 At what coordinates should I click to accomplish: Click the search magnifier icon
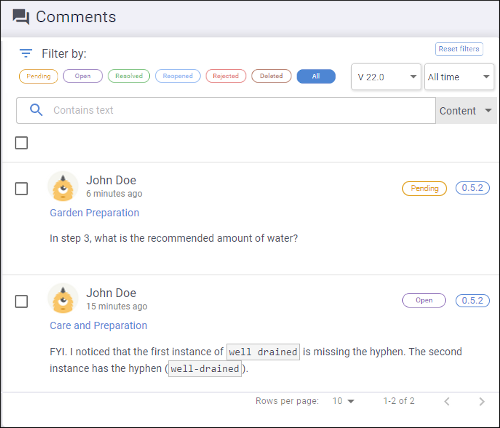tap(36, 110)
